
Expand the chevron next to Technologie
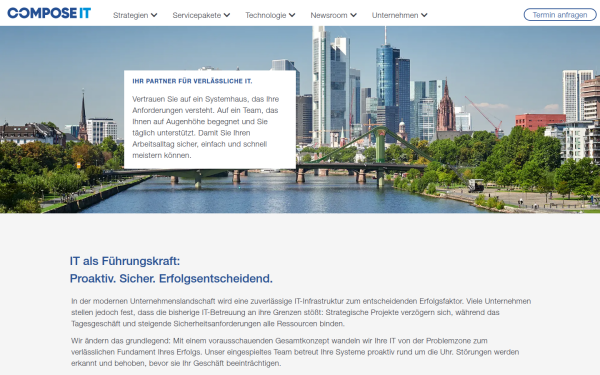coord(292,15)
